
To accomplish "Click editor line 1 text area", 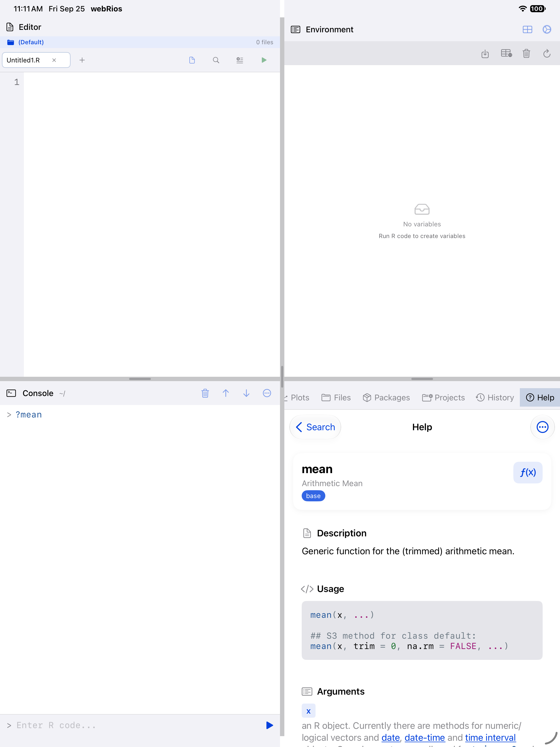I will point(152,82).
